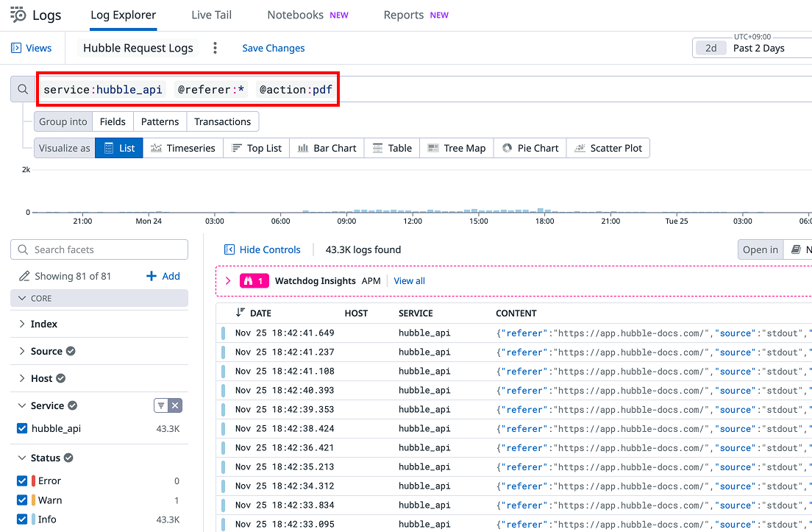Expand the Index facet
Viewport: 812px width, 532px height.
pos(22,324)
